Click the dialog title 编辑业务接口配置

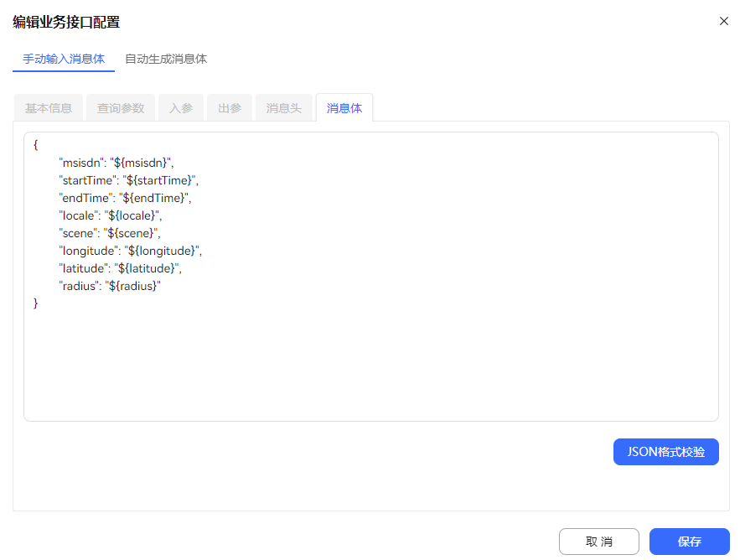(x=66, y=22)
